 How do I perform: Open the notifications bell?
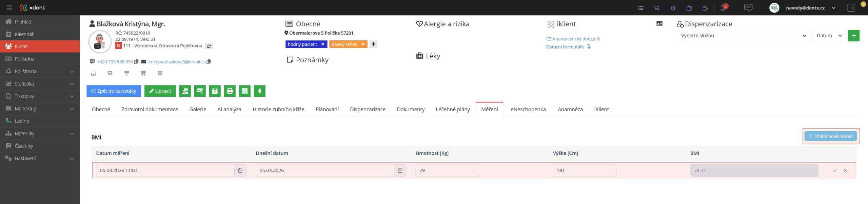722,8
